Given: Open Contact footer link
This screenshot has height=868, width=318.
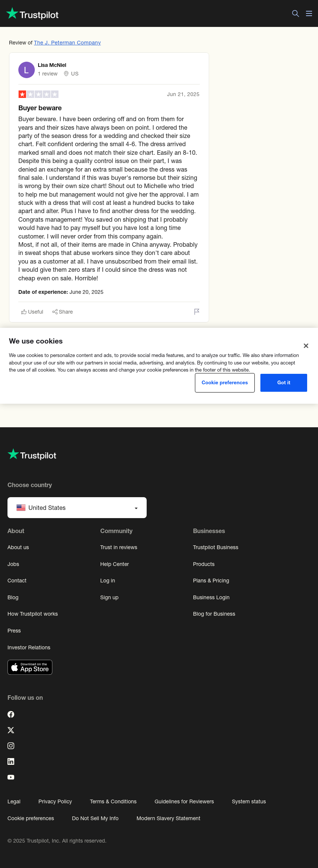Looking at the screenshot, I should pyautogui.click(x=17, y=581).
